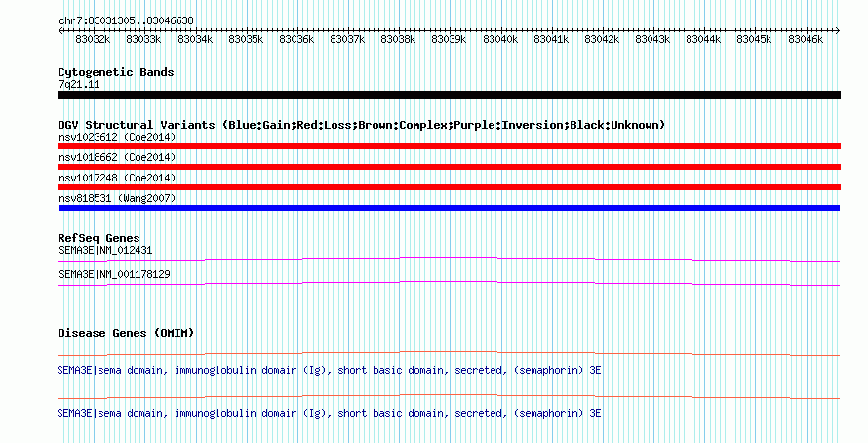Open the second SEMA3E sema domain OMIM link
868x443 pixels.
click(x=329, y=413)
